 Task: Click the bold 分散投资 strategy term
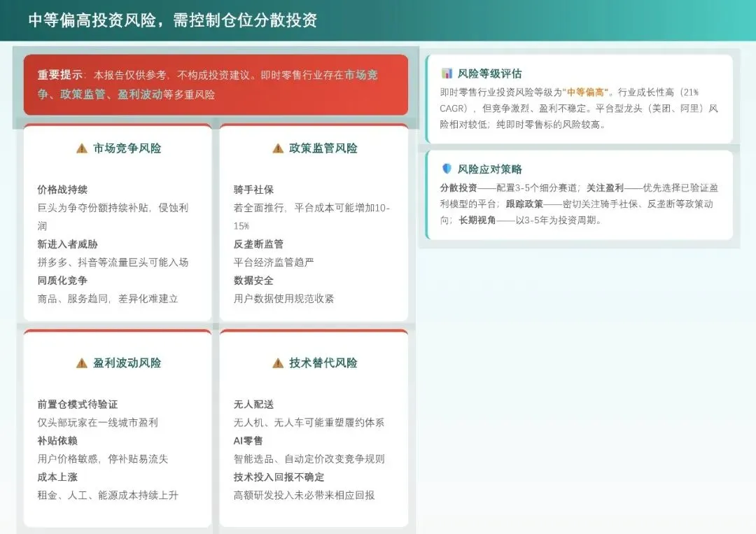click(458, 188)
